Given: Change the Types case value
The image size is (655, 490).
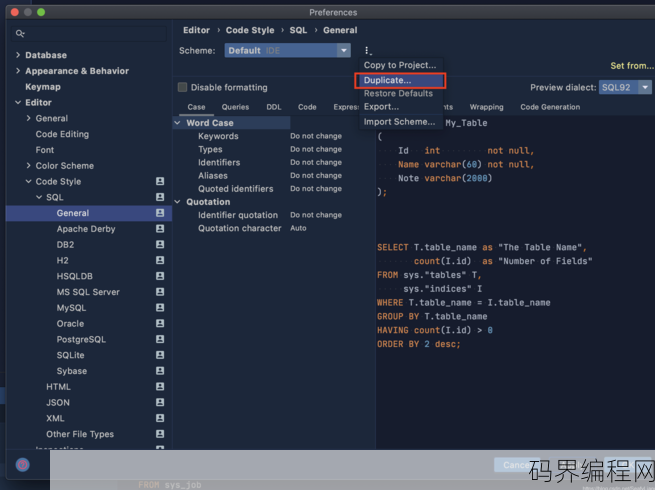Looking at the screenshot, I should pyautogui.click(x=316, y=149).
